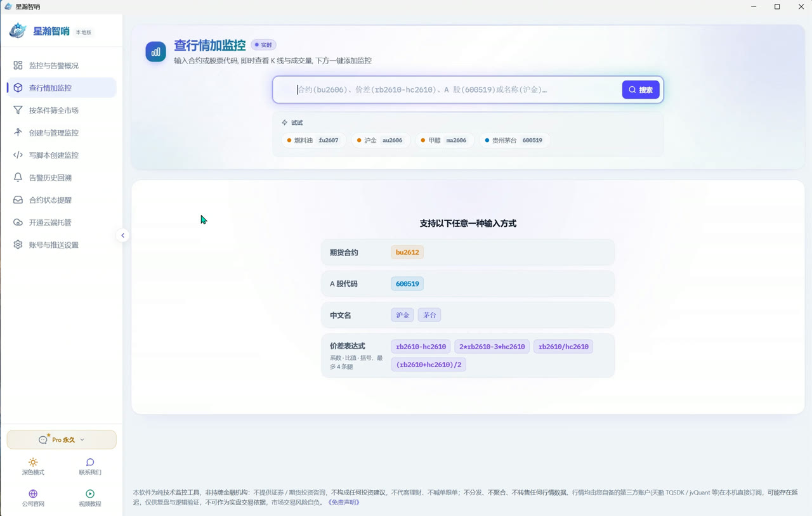Open the Pro 永久 account dropdown
812x516 pixels.
click(x=62, y=439)
